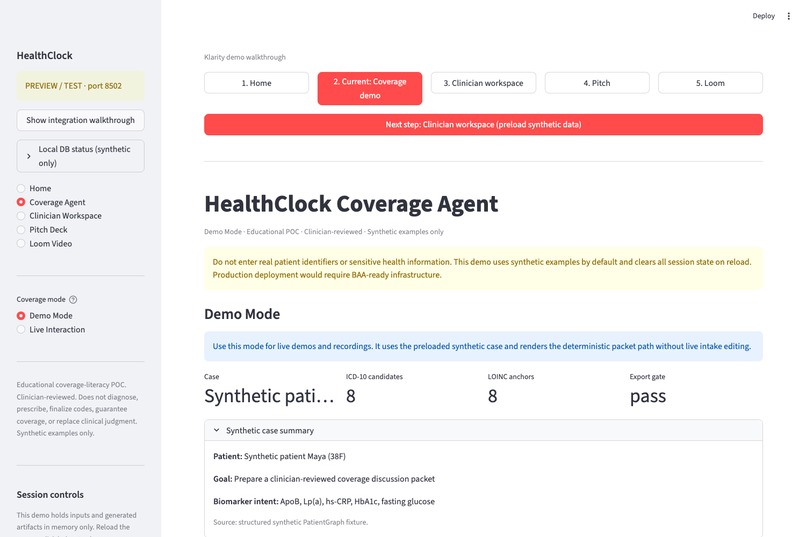Click the HealthClock sidebar title

click(x=44, y=55)
